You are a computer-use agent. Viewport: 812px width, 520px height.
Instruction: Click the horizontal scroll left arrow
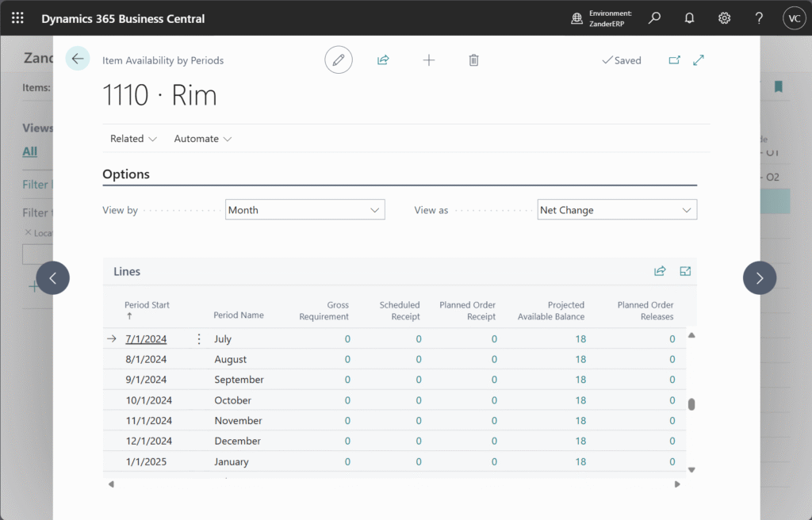tap(111, 484)
